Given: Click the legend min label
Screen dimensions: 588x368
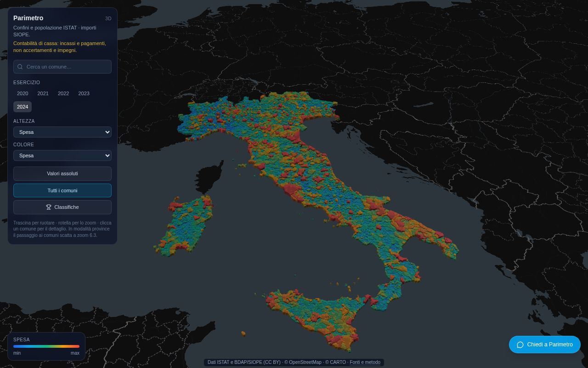Looking at the screenshot, I should pos(17,353).
